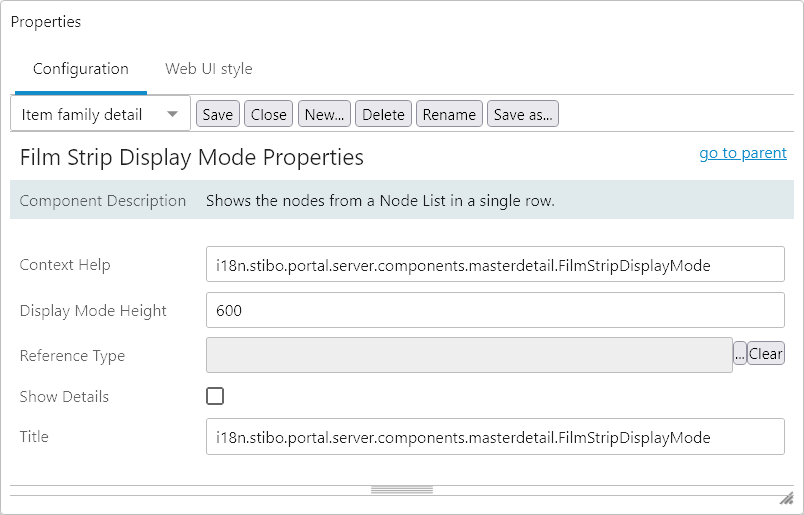804x515 pixels.
Task: Clear the Reference Type value
Action: [766, 353]
